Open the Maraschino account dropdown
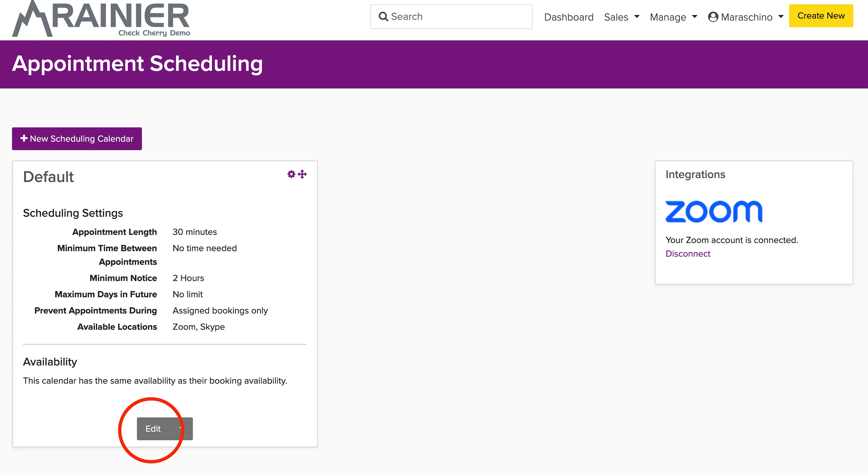The height and width of the screenshot is (475, 868). click(x=746, y=17)
